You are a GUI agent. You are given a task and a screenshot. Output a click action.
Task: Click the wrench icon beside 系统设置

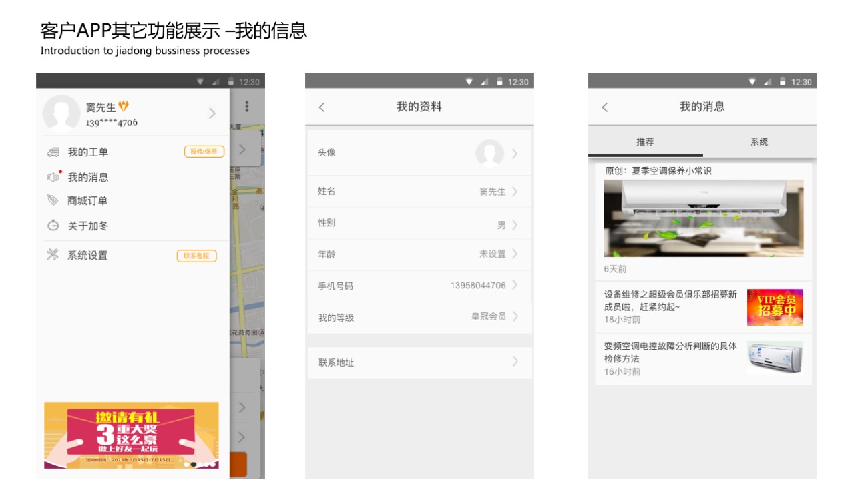point(53,255)
